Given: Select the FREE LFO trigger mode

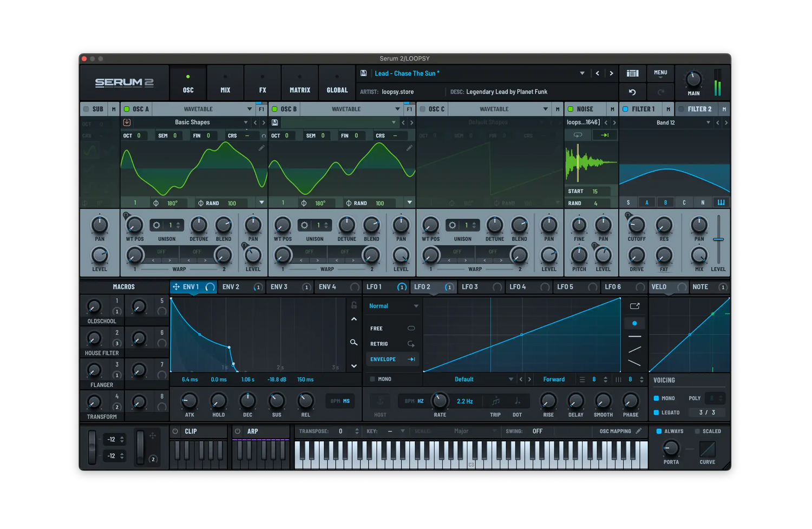Looking at the screenshot, I should click(x=392, y=329).
